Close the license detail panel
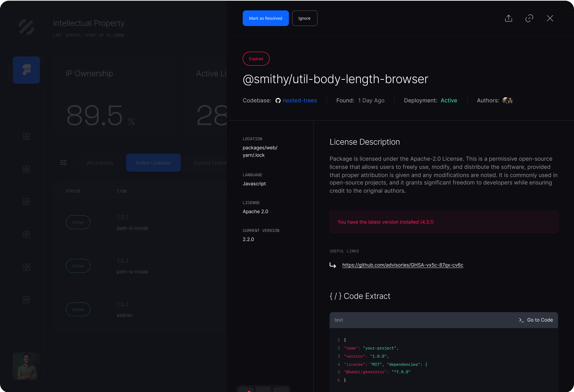Image resolution: width=574 pixels, height=392 pixels. pyautogui.click(x=550, y=18)
